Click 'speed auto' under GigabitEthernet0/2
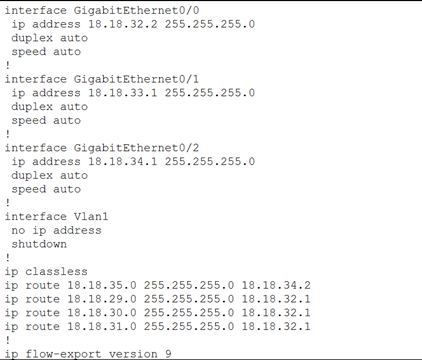 tap(46, 189)
